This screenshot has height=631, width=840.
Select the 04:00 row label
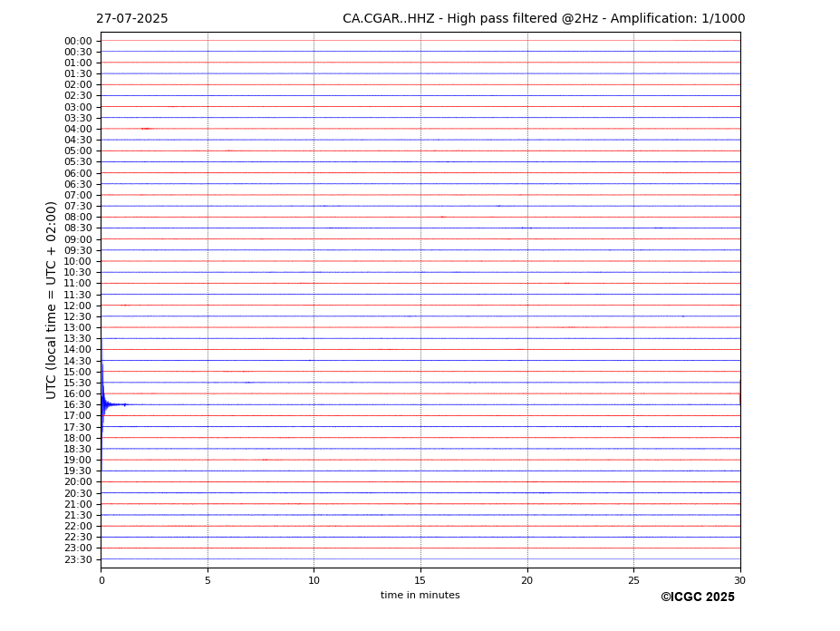coord(78,130)
